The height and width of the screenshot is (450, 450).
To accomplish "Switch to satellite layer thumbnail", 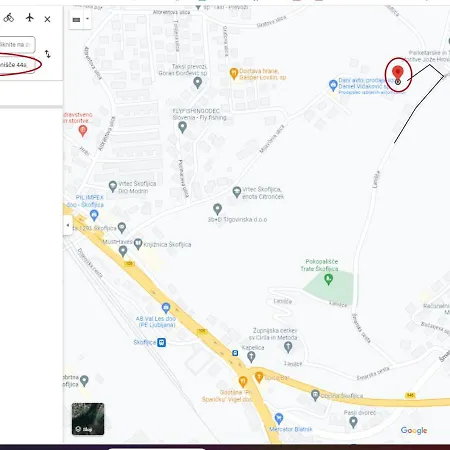I will coord(88,419).
